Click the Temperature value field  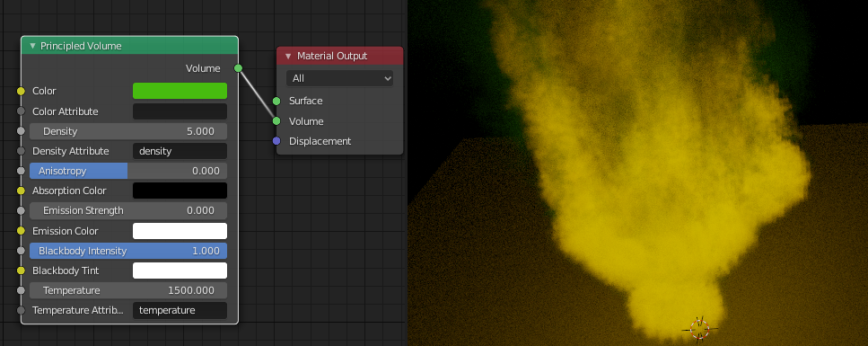coord(128,290)
